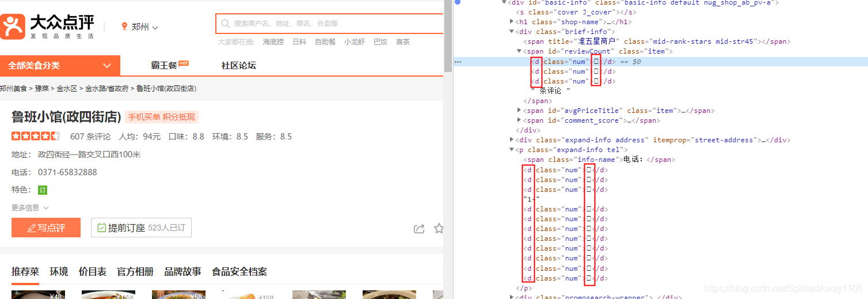868x299 pixels.
Task: Click the 写点评 button
Action: tap(46, 228)
